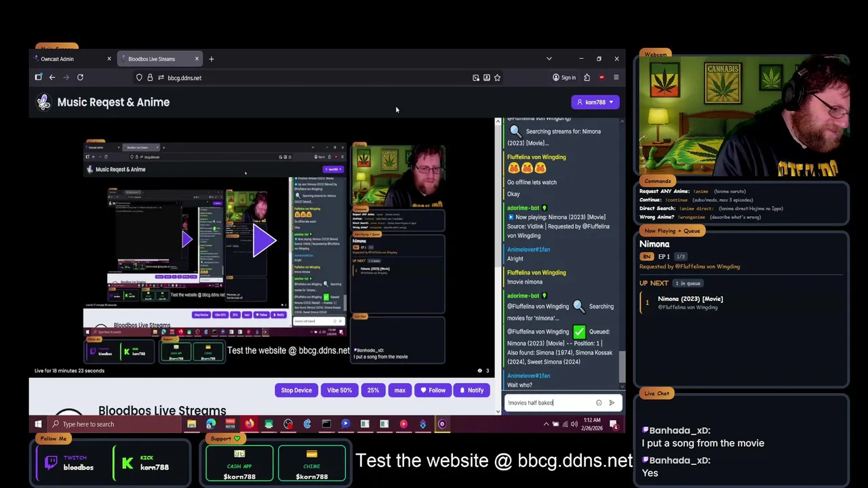The height and width of the screenshot is (488, 868).
Task: Click the chat message 'Wait who?'
Action: (x=519, y=385)
